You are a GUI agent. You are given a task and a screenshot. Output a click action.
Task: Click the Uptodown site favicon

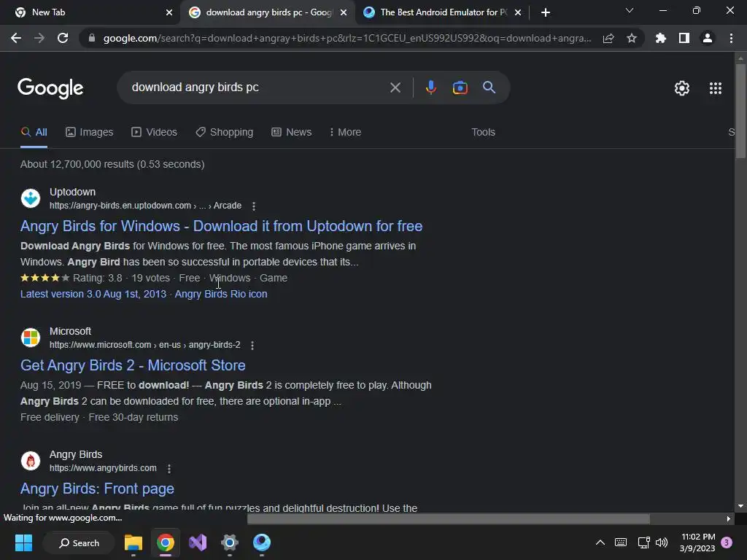pyautogui.click(x=31, y=198)
